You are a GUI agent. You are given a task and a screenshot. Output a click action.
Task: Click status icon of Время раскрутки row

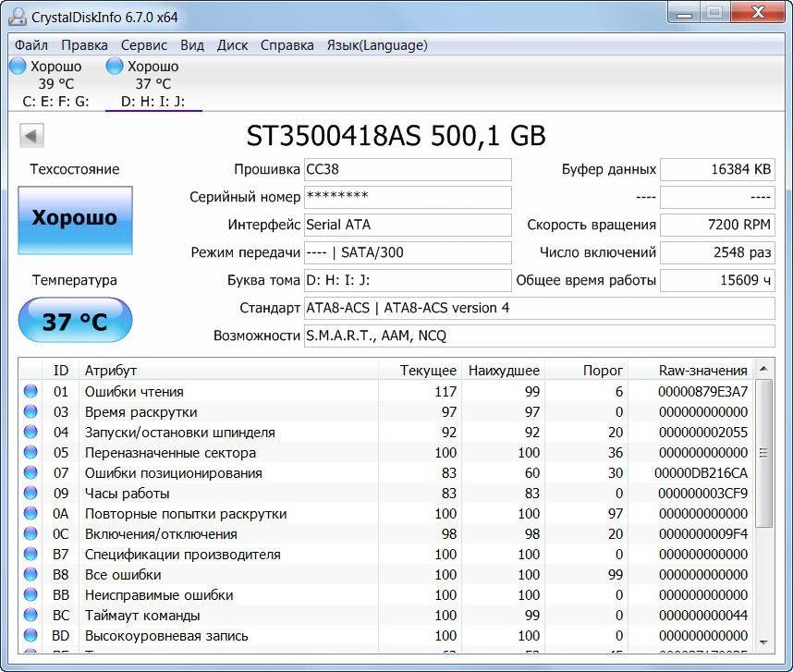point(30,411)
